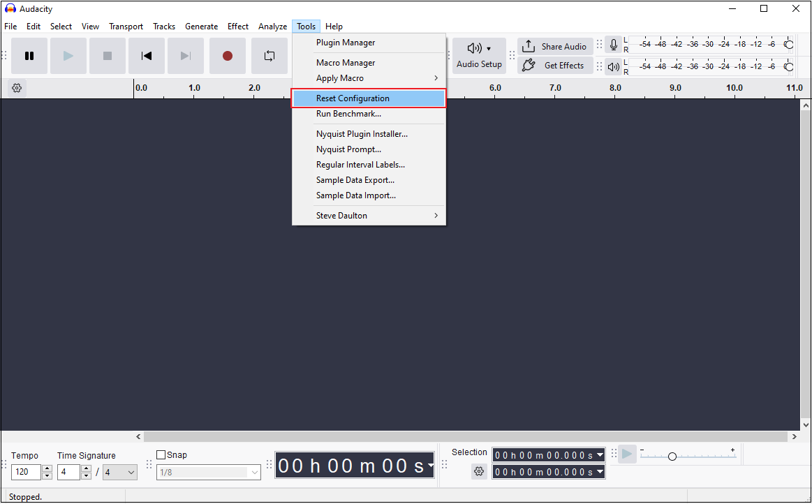Viewport: 812px width, 504px height.
Task: Click the Timeline Options gear icon
Action: (17, 88)
